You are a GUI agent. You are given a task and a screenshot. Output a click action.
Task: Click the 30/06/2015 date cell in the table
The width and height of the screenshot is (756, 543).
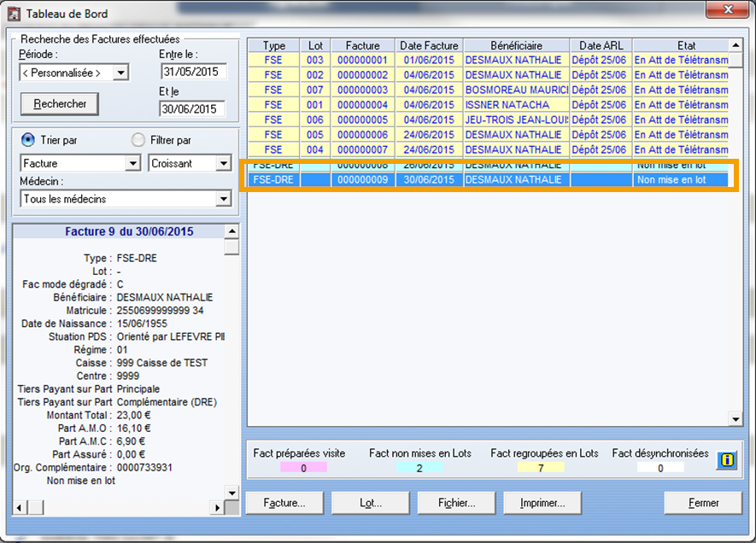[429, 179]
